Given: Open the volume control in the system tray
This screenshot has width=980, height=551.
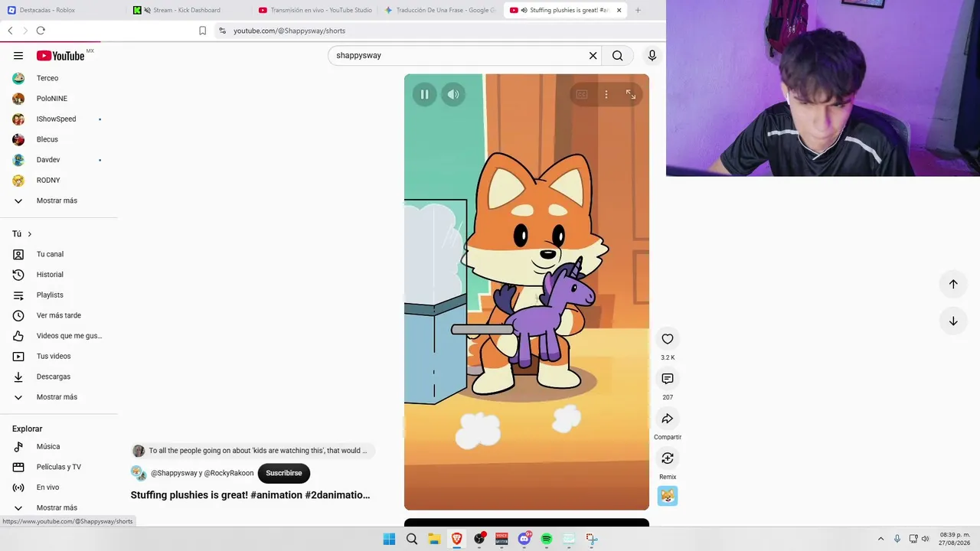Looking at the screenshot, I should 926,539.
